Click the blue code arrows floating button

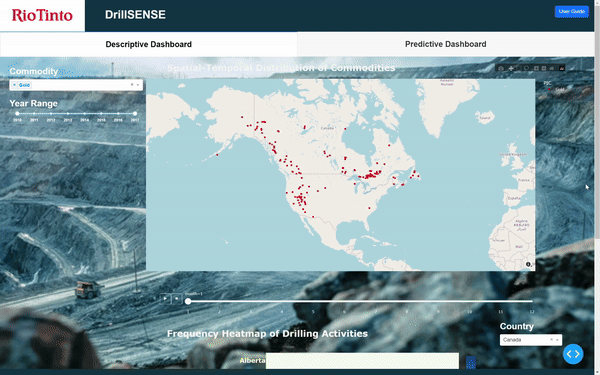pyautogui.click(x=573, y=354)
